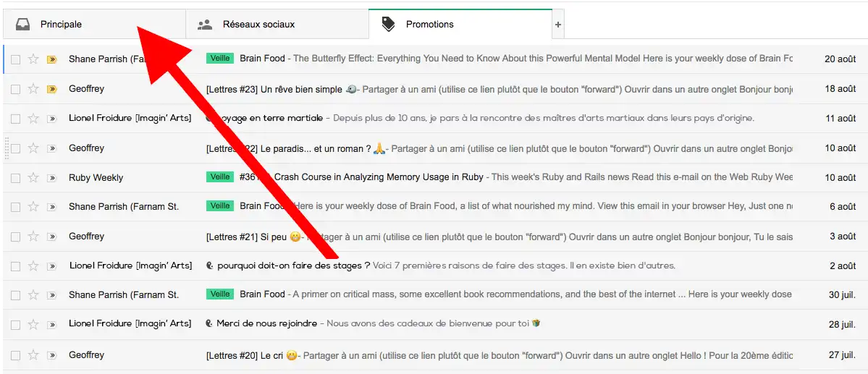Add a new inbox tab with plus button
Screen dimensions: 868x374
pyautogui.click(x=558, y=25)
